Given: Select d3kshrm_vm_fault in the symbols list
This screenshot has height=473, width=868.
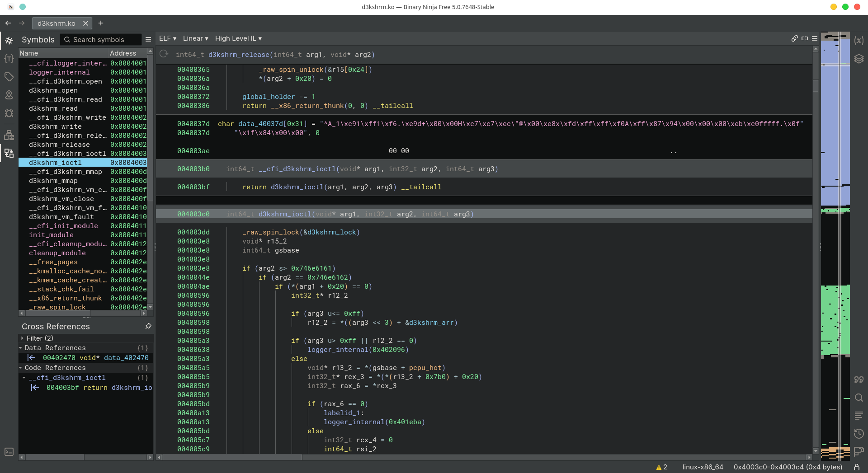Looking at the screenshot, I should (83, 217).
